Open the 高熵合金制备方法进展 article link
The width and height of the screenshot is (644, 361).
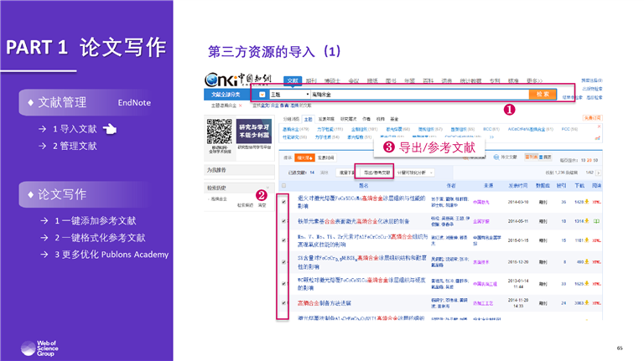pyautogui.click(x=324, y=303)
